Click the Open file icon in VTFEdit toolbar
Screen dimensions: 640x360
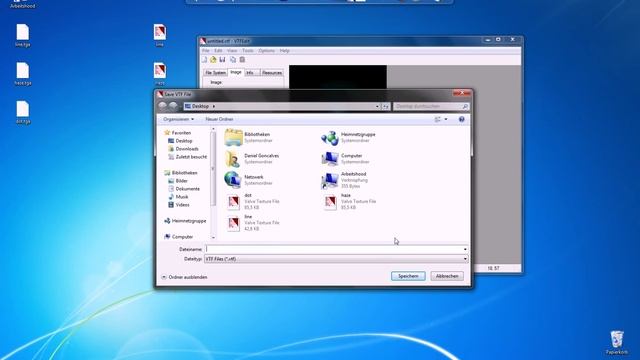pos(213,60)
